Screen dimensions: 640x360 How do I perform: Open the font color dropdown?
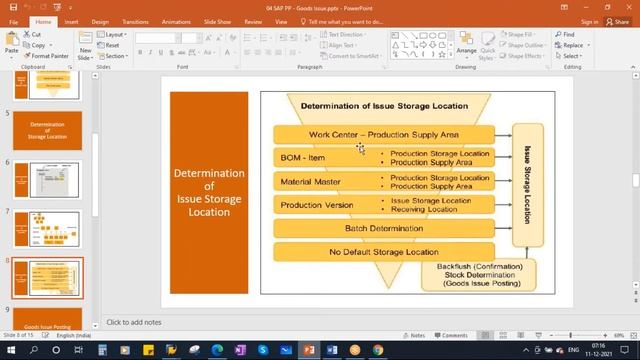pos(234,52)
